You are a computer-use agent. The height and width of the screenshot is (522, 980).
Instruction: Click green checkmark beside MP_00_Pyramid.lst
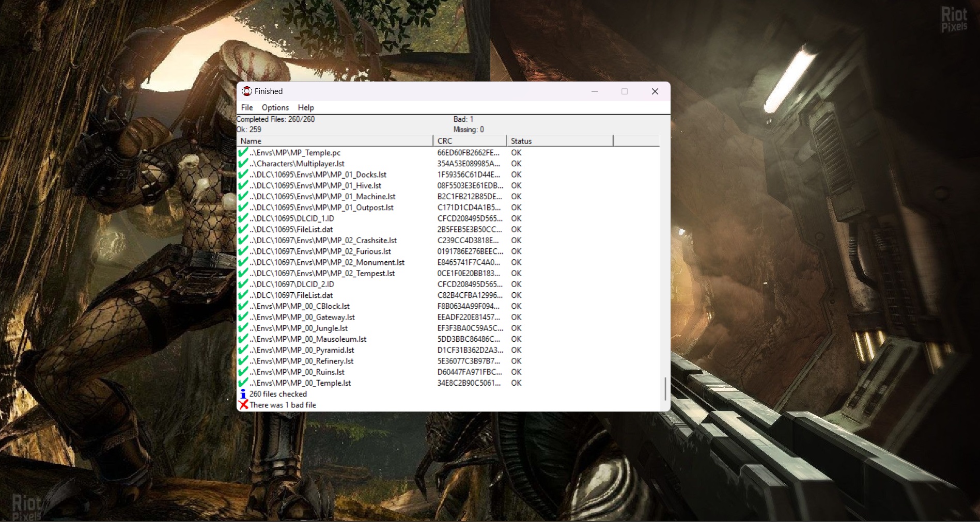[x=243, y=350]
